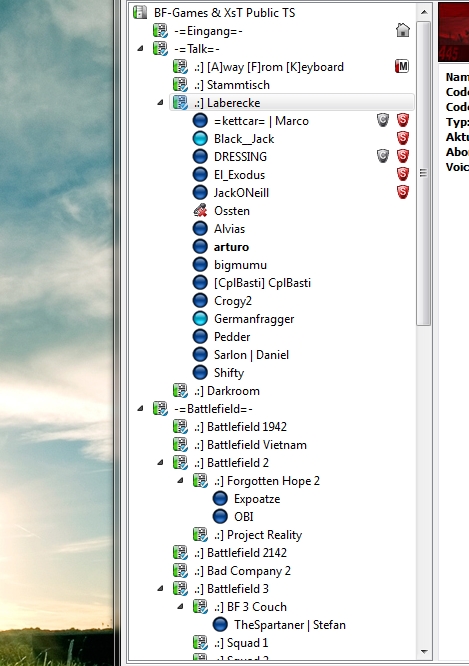469x666 pixels.
Task: Select user Alvias in Laberecke
Action: (x=229, y=229)
